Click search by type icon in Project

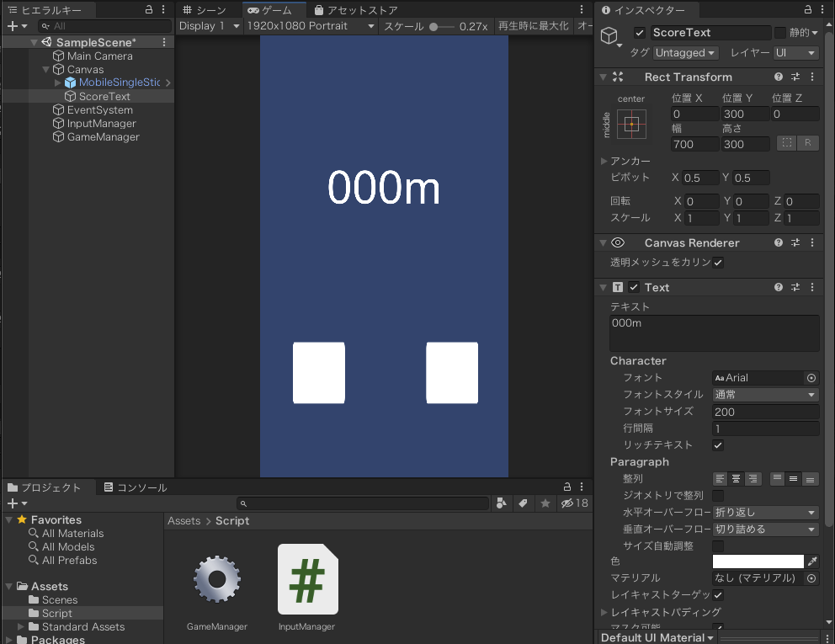(x=502, y=503)
